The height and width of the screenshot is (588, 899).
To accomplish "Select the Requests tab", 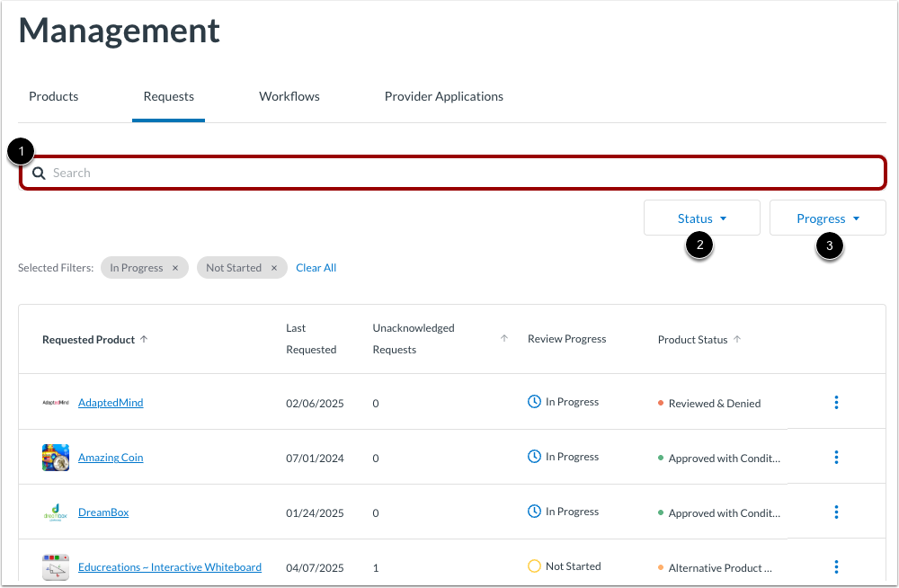I will pos(169,96).
